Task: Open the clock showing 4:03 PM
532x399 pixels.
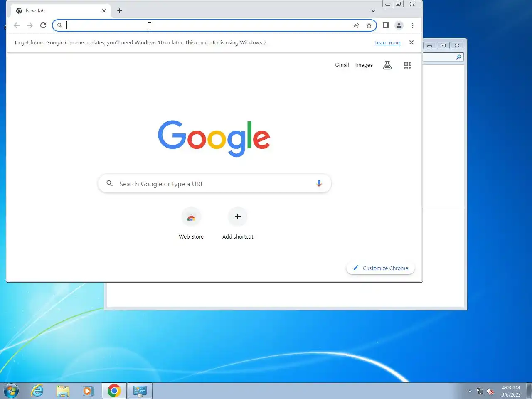Action: coord(511,391)
